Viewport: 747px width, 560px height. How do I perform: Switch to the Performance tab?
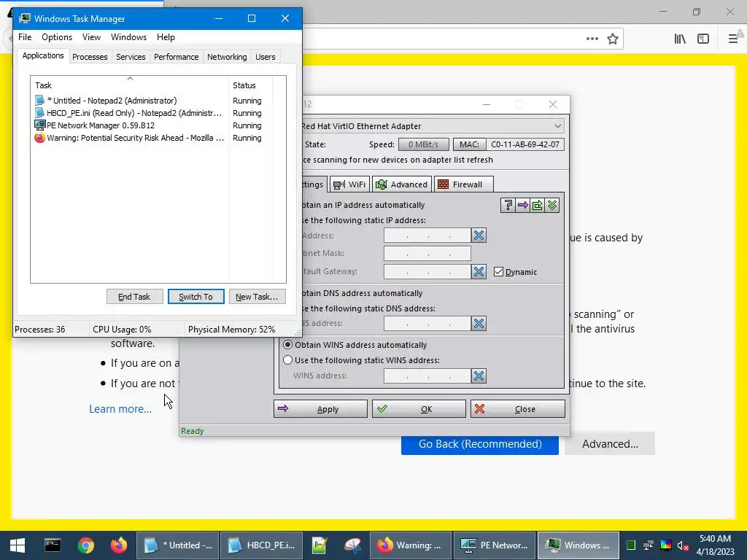pyautogui.click(x=176, y=57)
